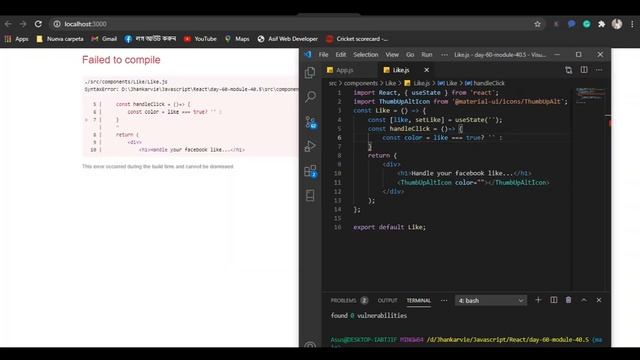Open the Edit menu in VS Code
This screenshot has height=360, width=640.
pos(340,55)
